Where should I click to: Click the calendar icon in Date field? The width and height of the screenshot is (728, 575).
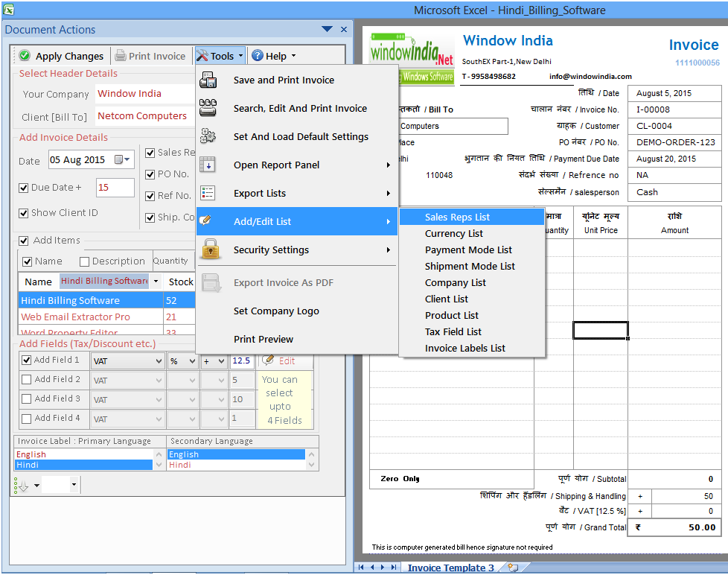point(119,160)
